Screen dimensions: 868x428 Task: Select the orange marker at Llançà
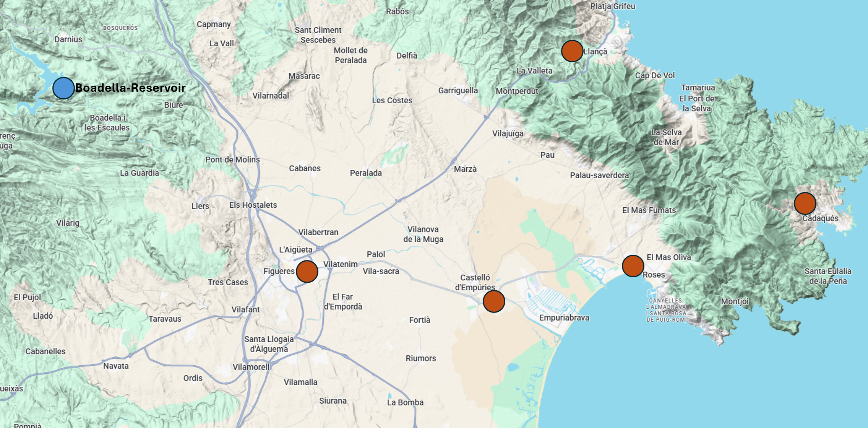click(572, 51)
